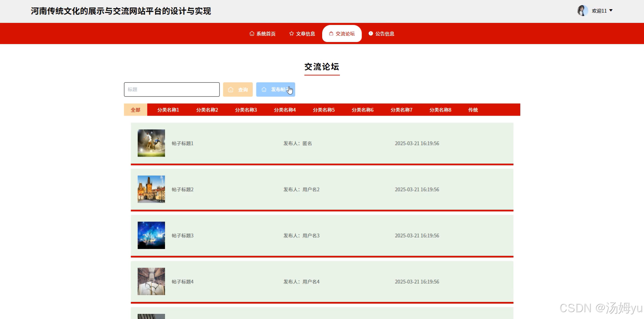Open the 公告信息 navigation item
The image size is (644, 319).
381,33
